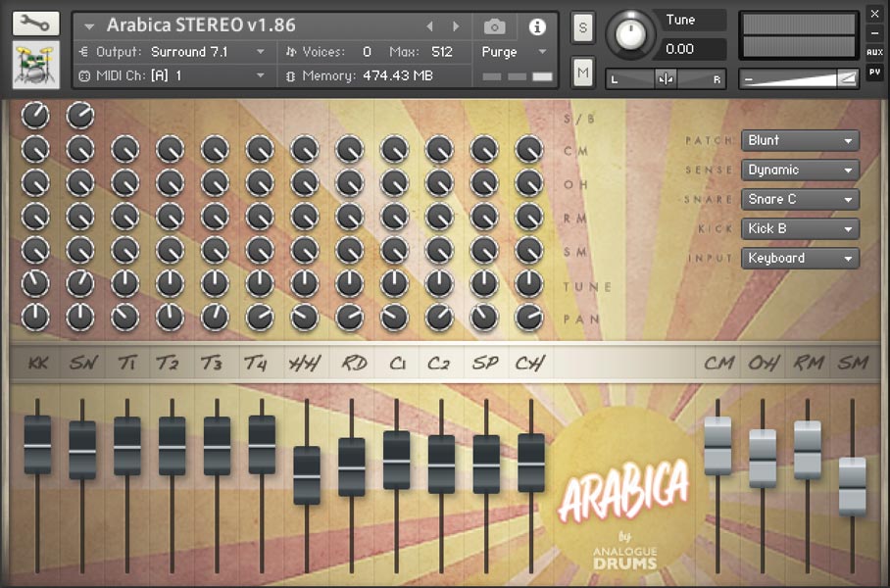Click the master volume slider in header
This screenshot has width=890, height=588.
799,79
